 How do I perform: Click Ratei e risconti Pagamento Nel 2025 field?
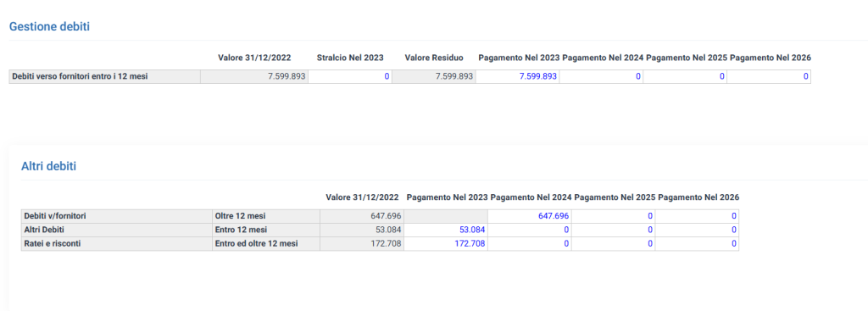tap(613, 243)
